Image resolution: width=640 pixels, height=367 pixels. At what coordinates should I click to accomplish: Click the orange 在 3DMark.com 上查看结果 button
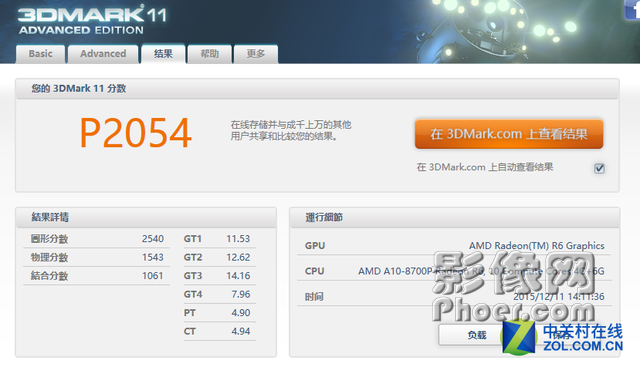pyautogui.click(x=509, y=134)
